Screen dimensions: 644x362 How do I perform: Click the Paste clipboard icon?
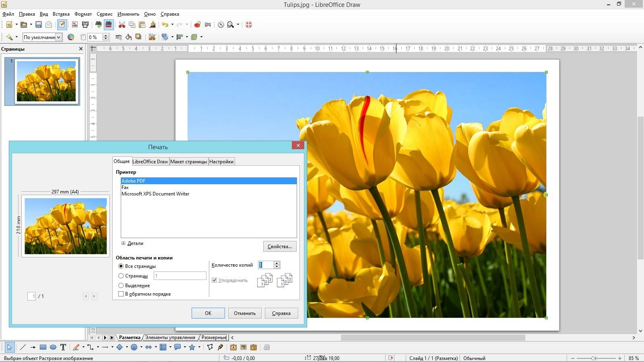142,25
